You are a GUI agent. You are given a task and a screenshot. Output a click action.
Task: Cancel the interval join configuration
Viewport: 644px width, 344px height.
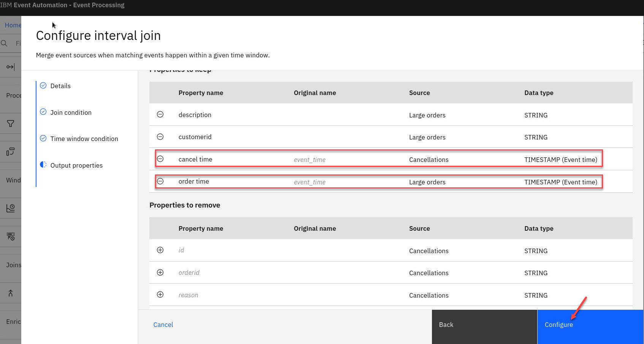click(x=163, y=325)
